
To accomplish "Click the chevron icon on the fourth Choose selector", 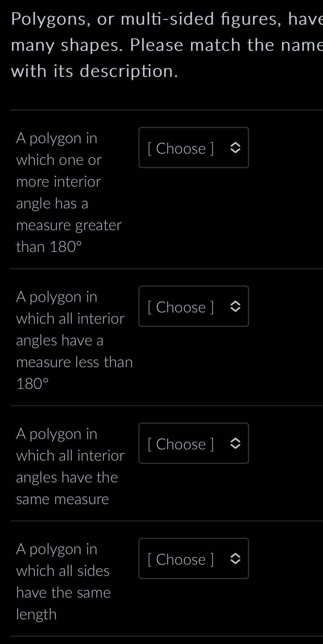I will click(x=235, y=559).
